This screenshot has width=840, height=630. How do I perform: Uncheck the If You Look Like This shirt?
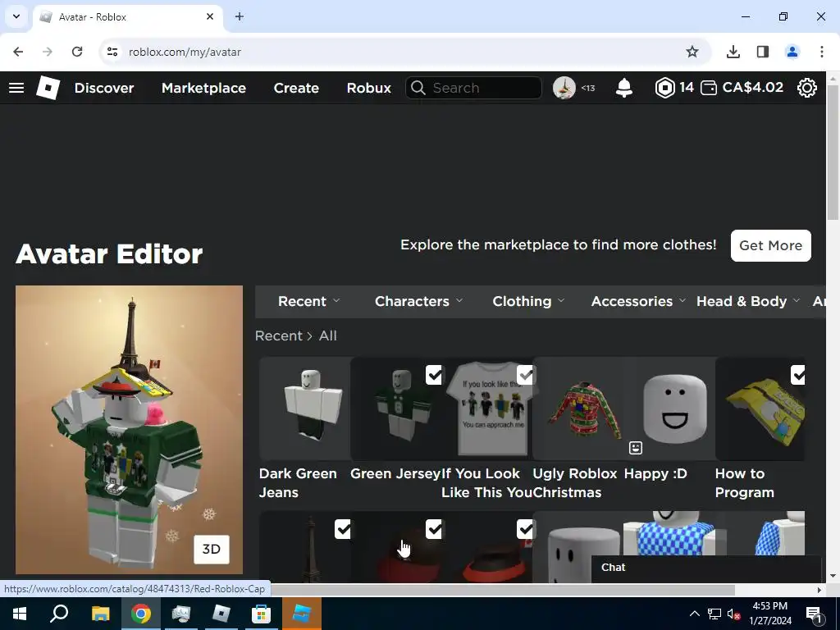click(526, 375)
